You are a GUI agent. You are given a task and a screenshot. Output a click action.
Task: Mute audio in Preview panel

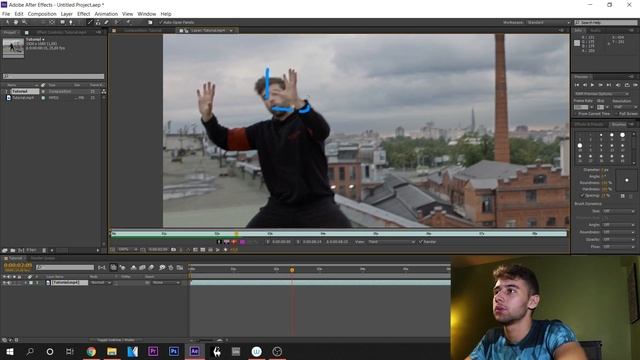(618, 85)
